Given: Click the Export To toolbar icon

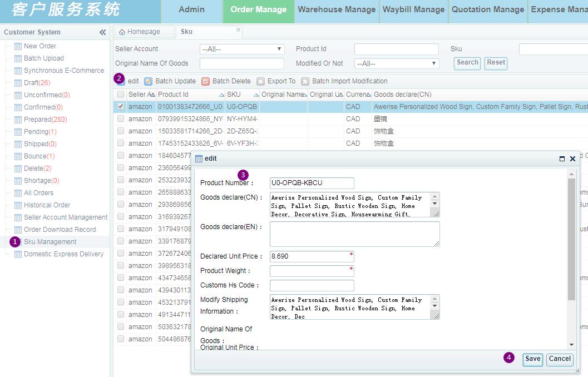Looking at the screenshot, I should point(261,81).
